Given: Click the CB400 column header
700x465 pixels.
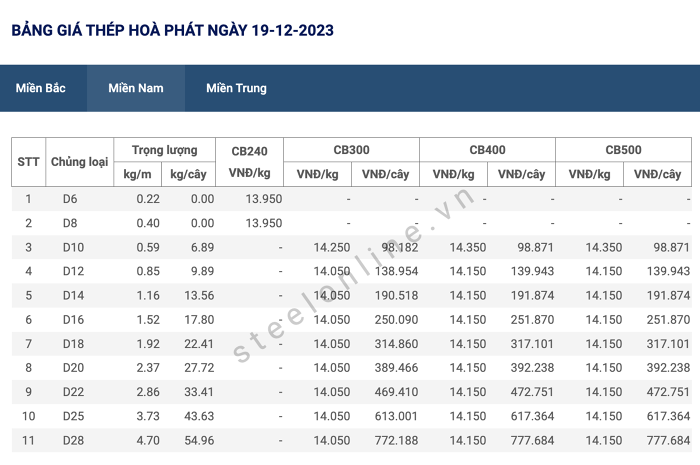Looking at the screenshot, I should tap(487, 150).
